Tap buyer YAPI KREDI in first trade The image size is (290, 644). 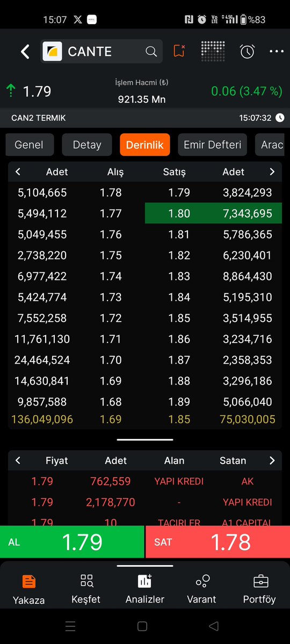tap(179, 481)
